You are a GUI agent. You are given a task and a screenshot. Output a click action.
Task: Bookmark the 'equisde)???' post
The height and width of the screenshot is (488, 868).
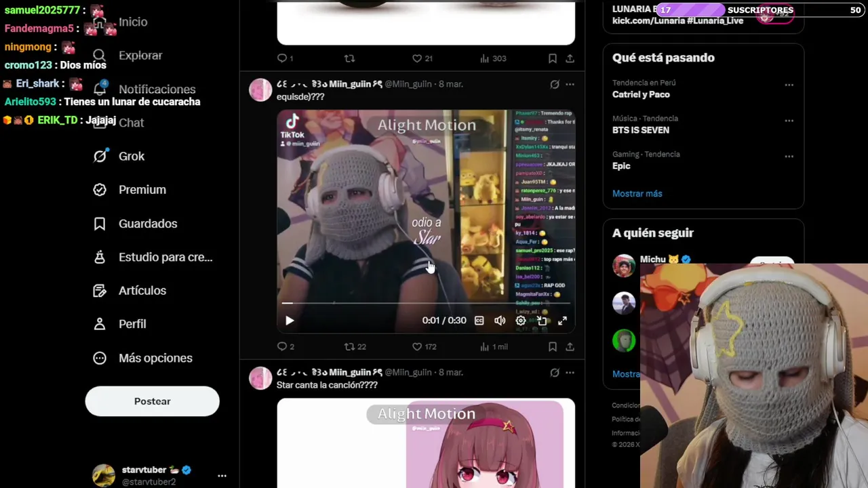553,346
